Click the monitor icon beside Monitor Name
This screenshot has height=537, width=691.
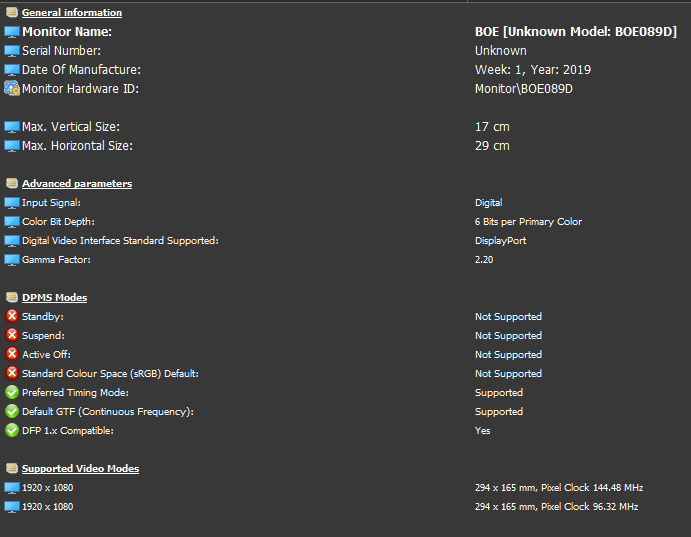(x=12, y=32)
